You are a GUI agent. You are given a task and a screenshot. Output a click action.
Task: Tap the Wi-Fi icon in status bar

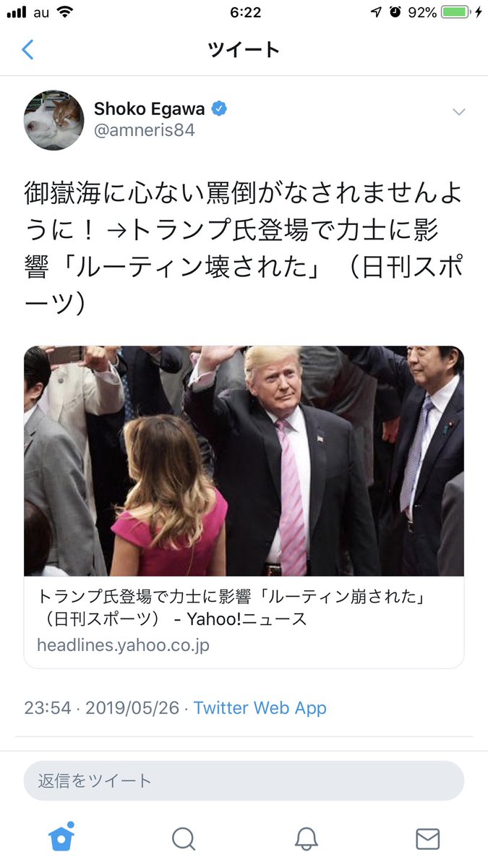[65, 12]
